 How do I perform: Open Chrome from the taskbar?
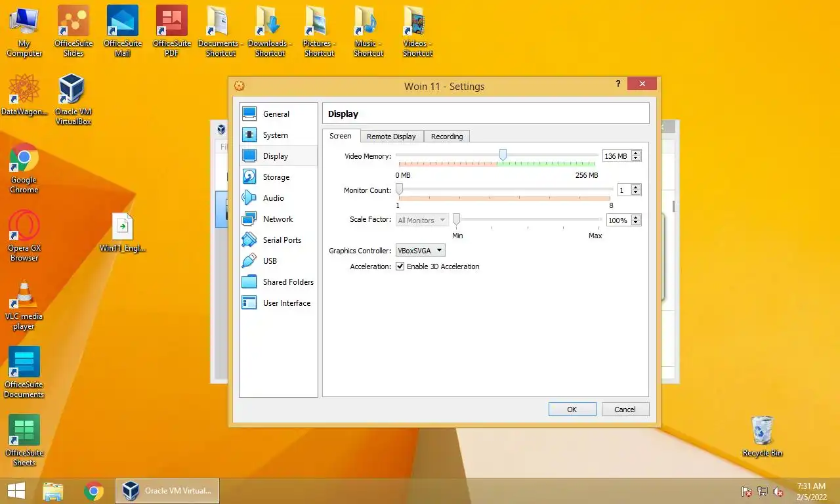[x=94, y=491]
